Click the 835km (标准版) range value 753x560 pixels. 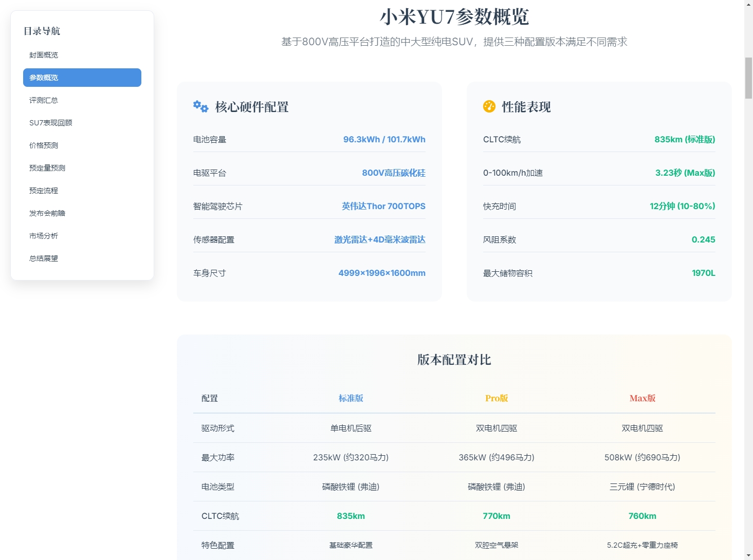click(x=685, y=139)
